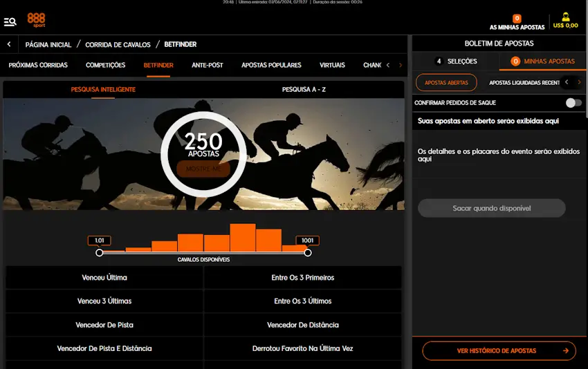Click the partially visible Chance tab
588x369 pixels.
pyautogui.click(x=372, y=65)
